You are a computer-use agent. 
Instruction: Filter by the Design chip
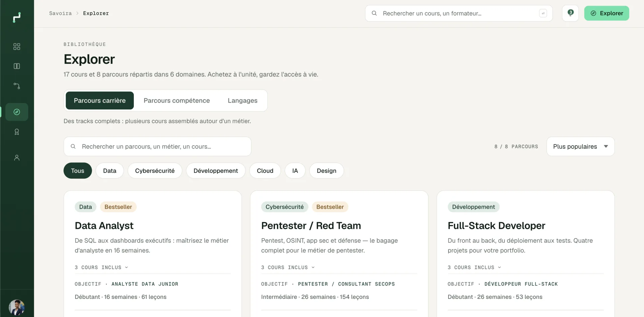click(x=326, y=171)
